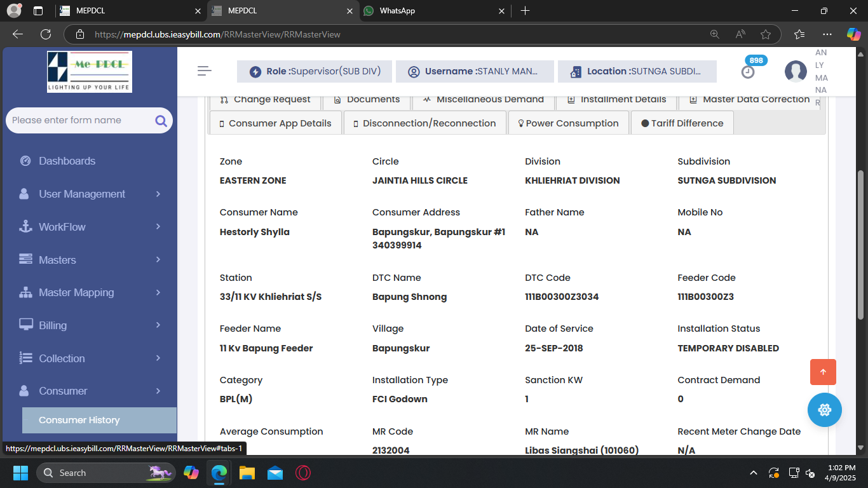Click the Location SUTNGA SUBDI button

(x=637, y=72)
